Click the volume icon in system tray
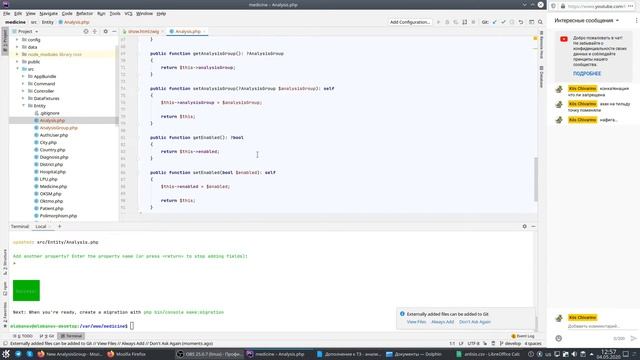Image resolution: width=640 pixels, height=360 pixels. click(x=574, y=354)
